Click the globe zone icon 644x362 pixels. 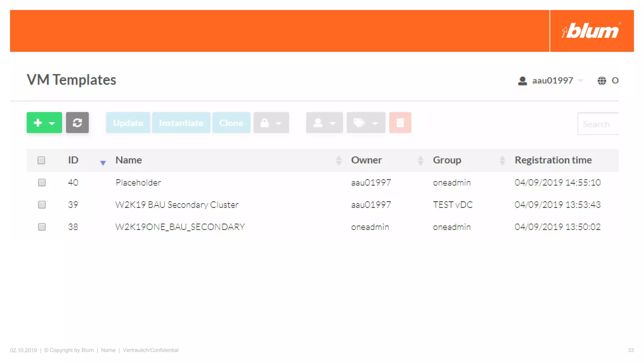pyautogui.click(x=602, y=81)
